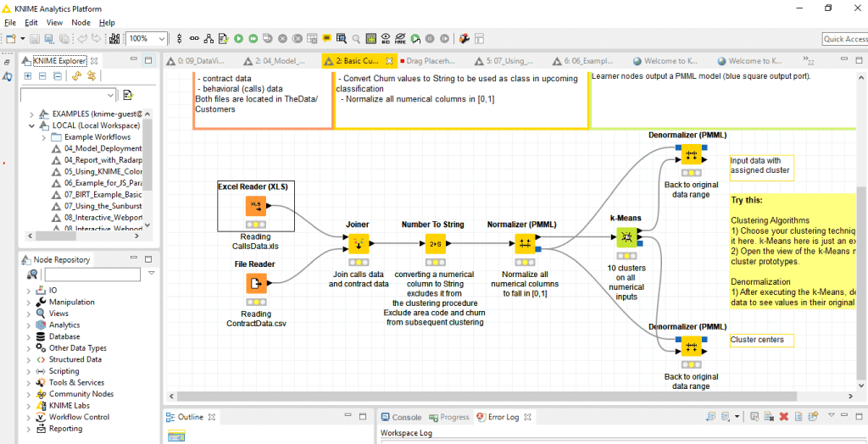Select the Excel Reader (XLS) node icon
The image size is (868, 444).
[x=256, y=207]
